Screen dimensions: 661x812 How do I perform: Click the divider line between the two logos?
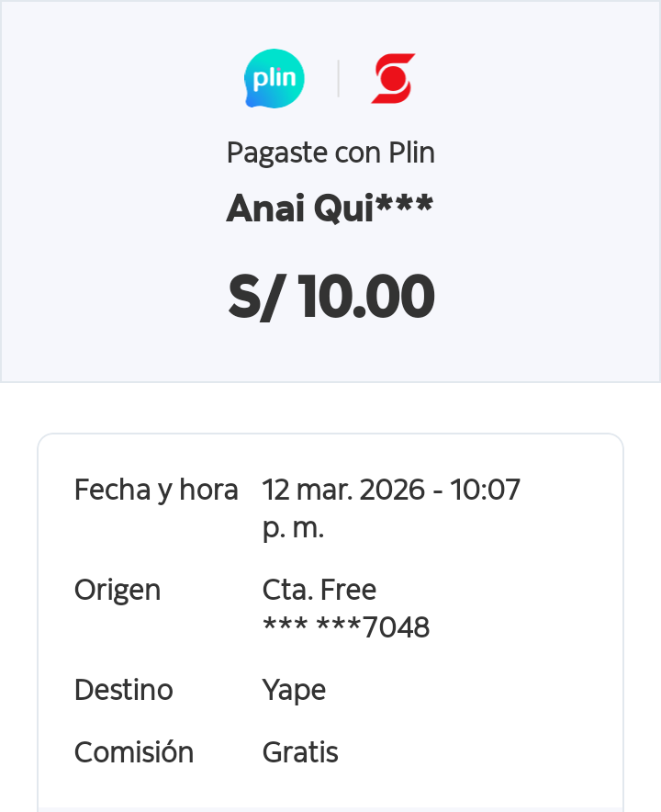[338, 79]
